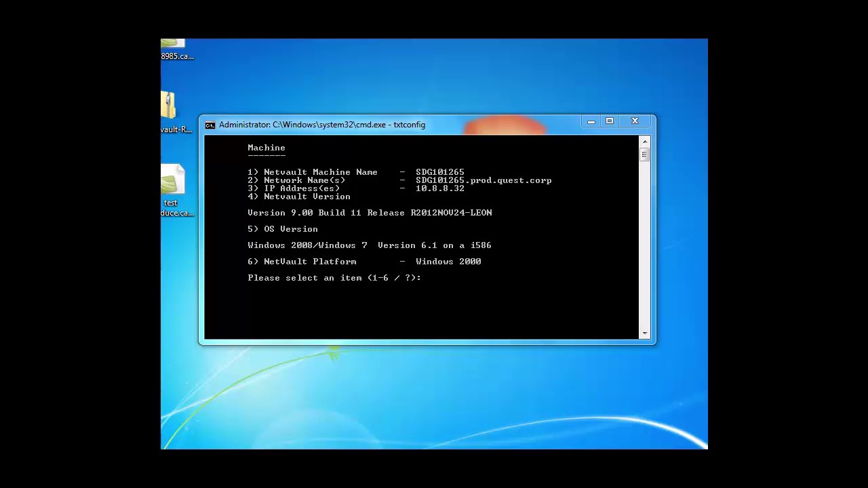
Task: Click the '2) Network Name(s)' line
Action: [399, 180]
